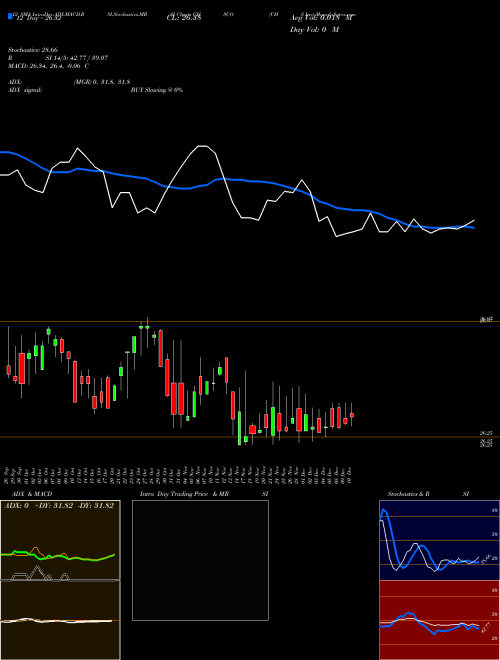Viewport: 500px width, 660px height.
Task: Click the '26.25' price axis label
Action: (487, 433)
